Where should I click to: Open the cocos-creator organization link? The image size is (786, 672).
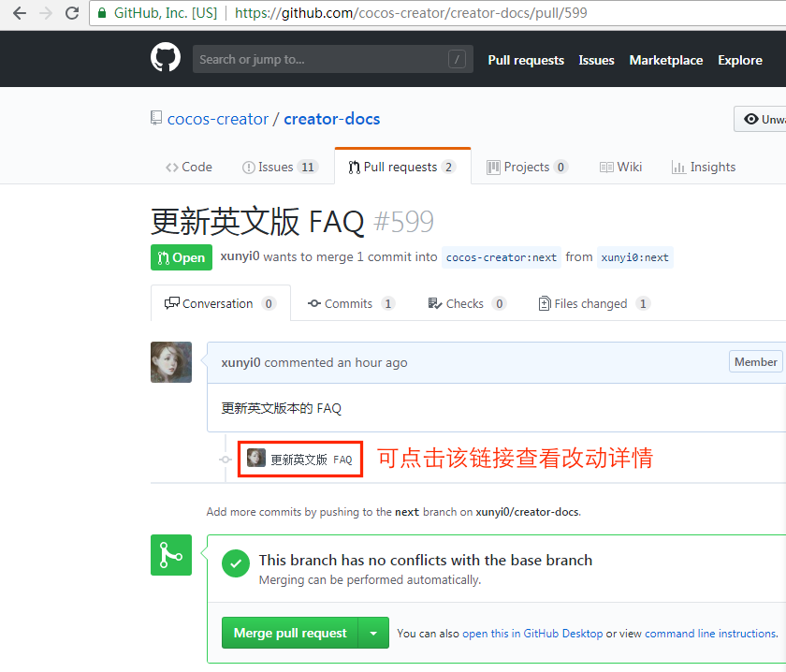217,119
